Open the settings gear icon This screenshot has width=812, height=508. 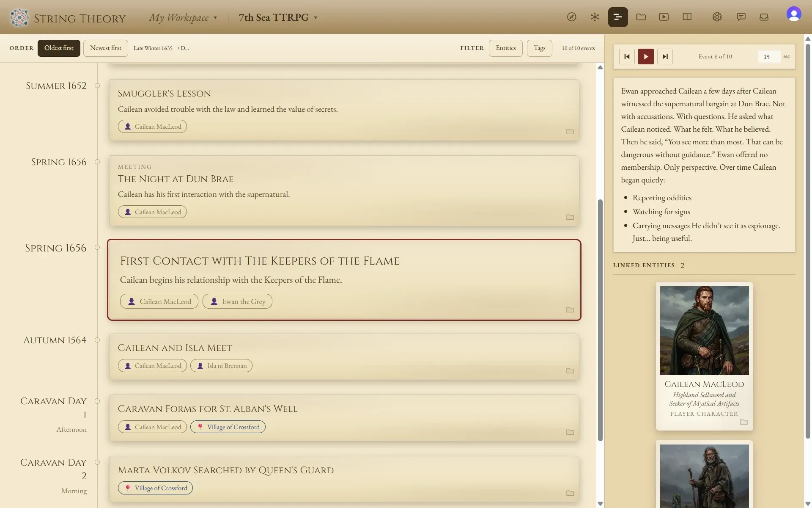tap(717, 17)
